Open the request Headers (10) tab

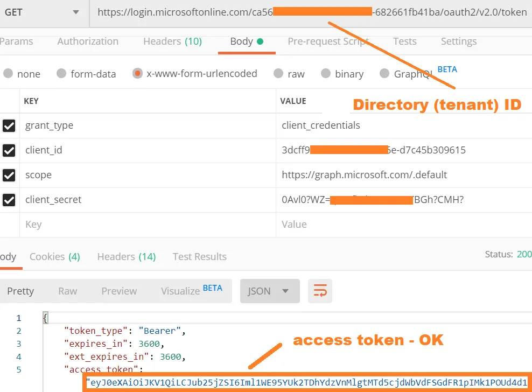(173, 41)
